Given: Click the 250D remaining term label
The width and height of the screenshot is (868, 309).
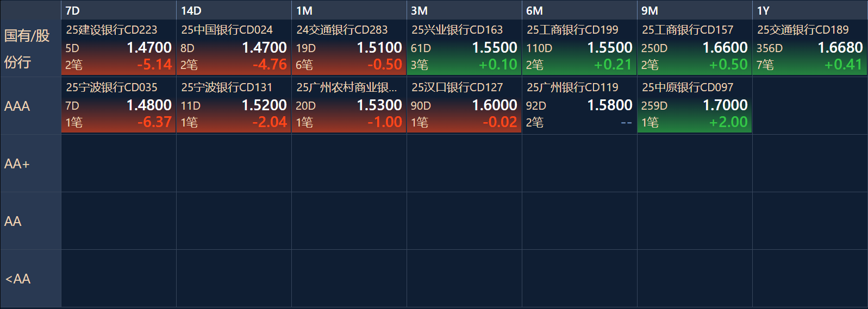Looking at the screenshot, I should (654, 48).
